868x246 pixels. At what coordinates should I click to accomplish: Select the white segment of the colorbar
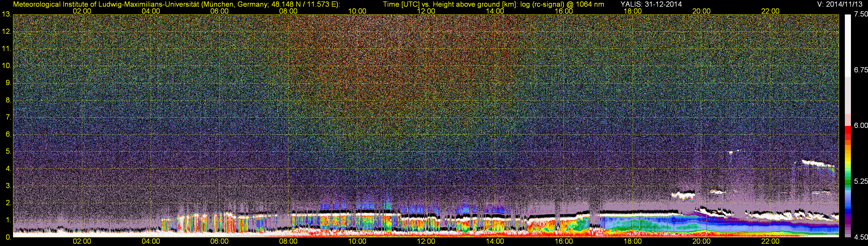coord(848,46)
